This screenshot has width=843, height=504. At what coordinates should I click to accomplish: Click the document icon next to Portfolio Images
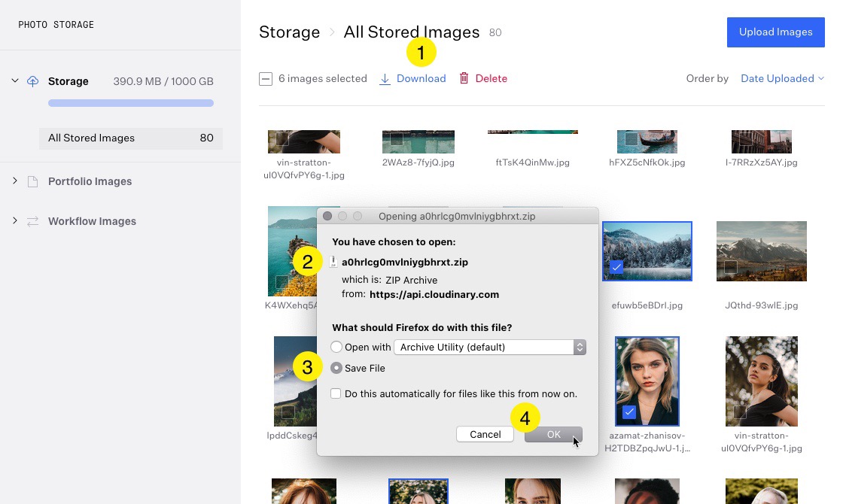(x=32, y=181)
